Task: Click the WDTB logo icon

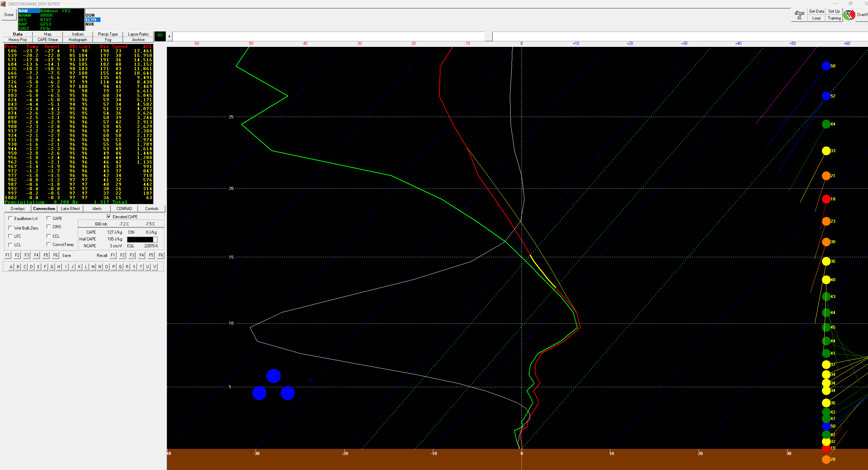Action: tap(849, 15)
